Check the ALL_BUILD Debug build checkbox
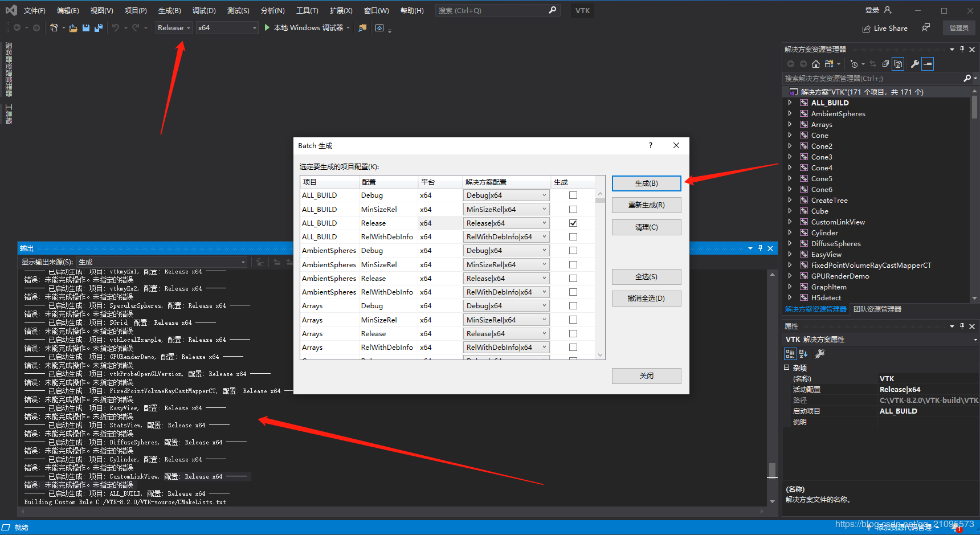 coord(573,195)
